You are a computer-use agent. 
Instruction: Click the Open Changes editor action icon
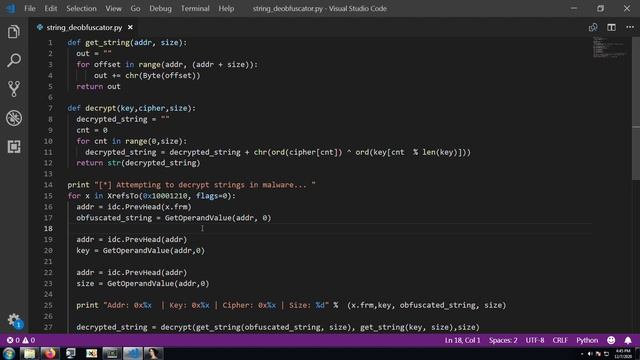click(x=593, y=27)
